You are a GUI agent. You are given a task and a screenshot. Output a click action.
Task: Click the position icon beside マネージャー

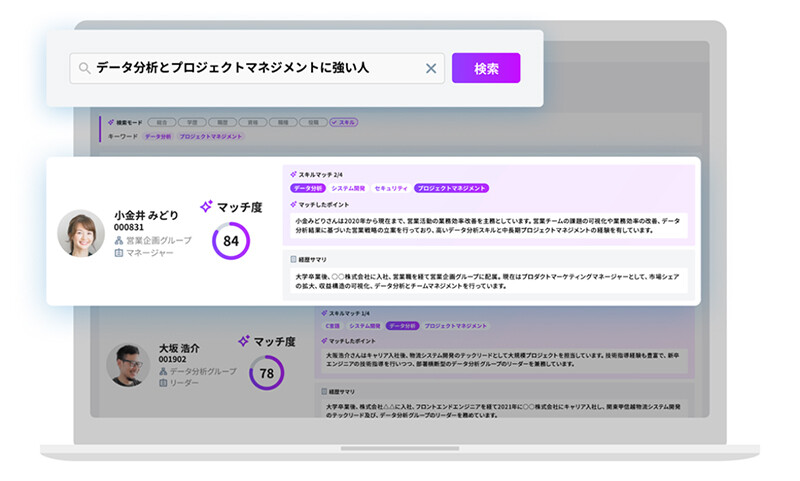point(119,253)
